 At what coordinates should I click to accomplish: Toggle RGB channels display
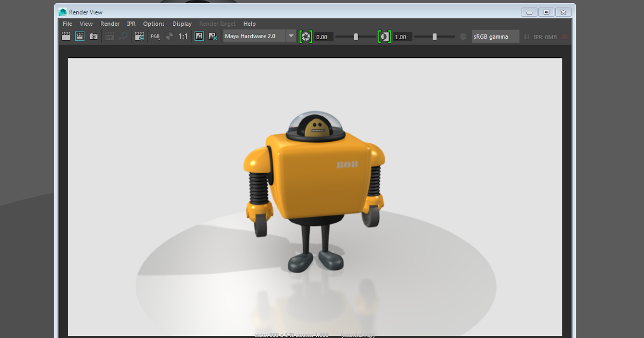155,36
